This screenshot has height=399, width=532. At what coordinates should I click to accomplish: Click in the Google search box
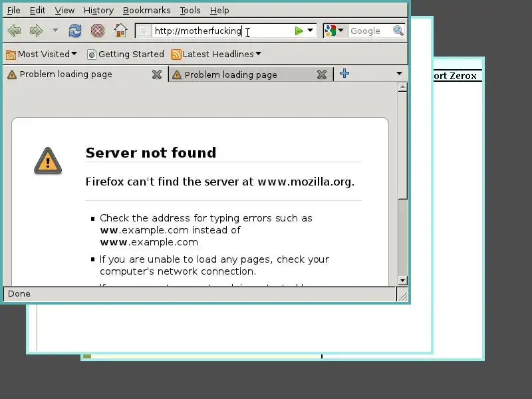370,31
